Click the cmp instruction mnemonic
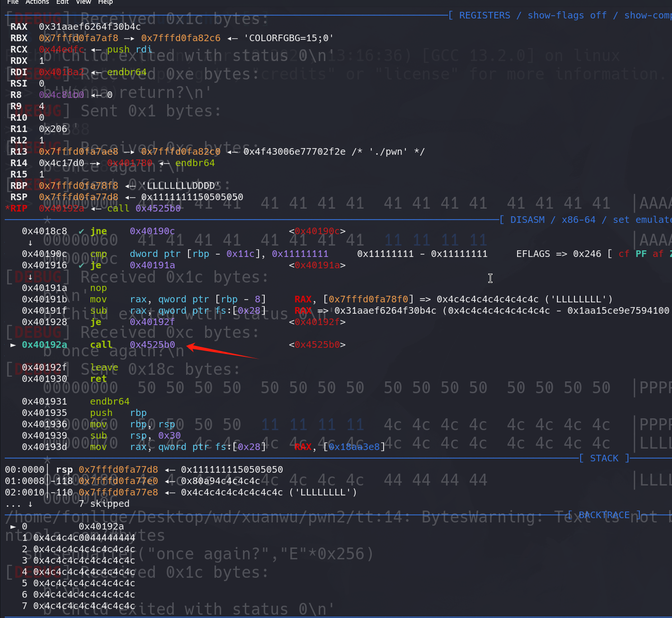Screen dimensions: 672x618 [x=99, y=254]
